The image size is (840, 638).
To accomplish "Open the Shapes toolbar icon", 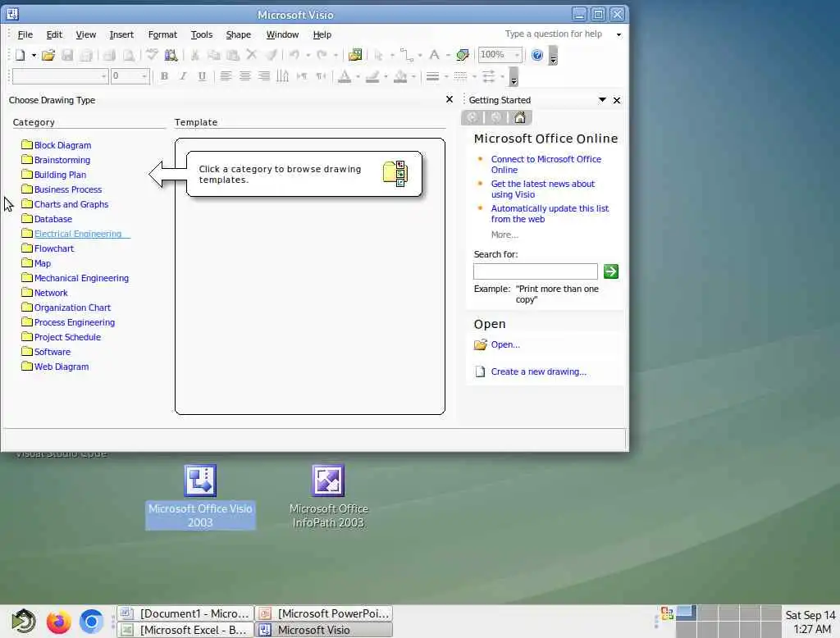I will coord(354,55).
